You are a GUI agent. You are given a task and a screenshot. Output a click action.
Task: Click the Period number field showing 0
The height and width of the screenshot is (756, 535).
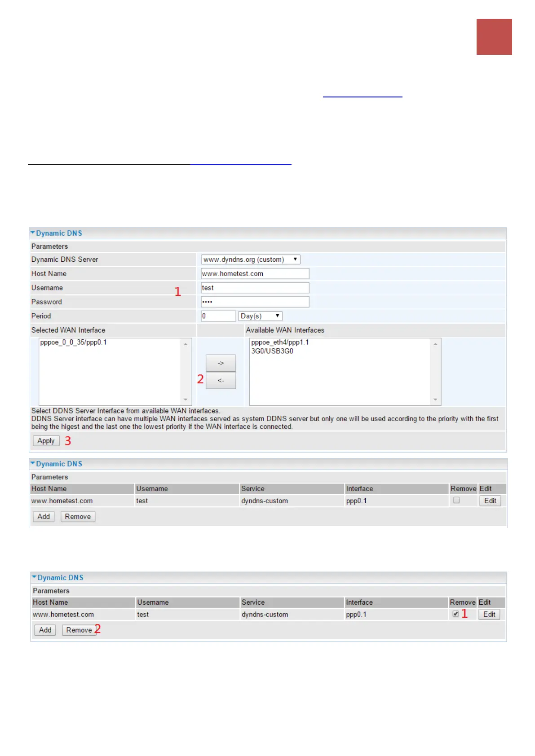218,316
